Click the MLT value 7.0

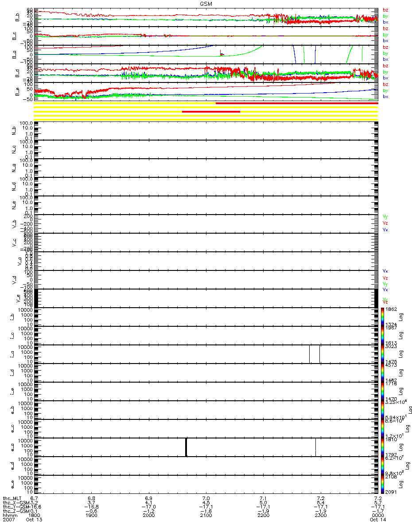(206, 498)
